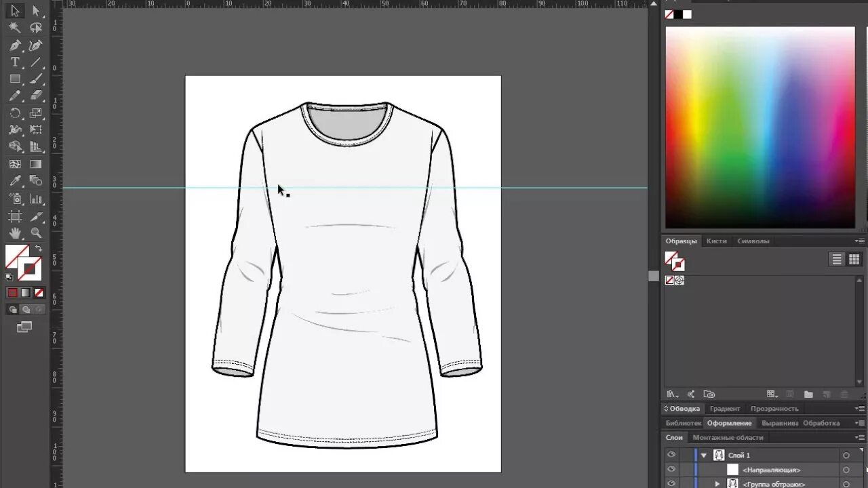Switch to the Символы tab
This screenshot has height=488, width=868.
pyautogui.click(x=753, y=241)
